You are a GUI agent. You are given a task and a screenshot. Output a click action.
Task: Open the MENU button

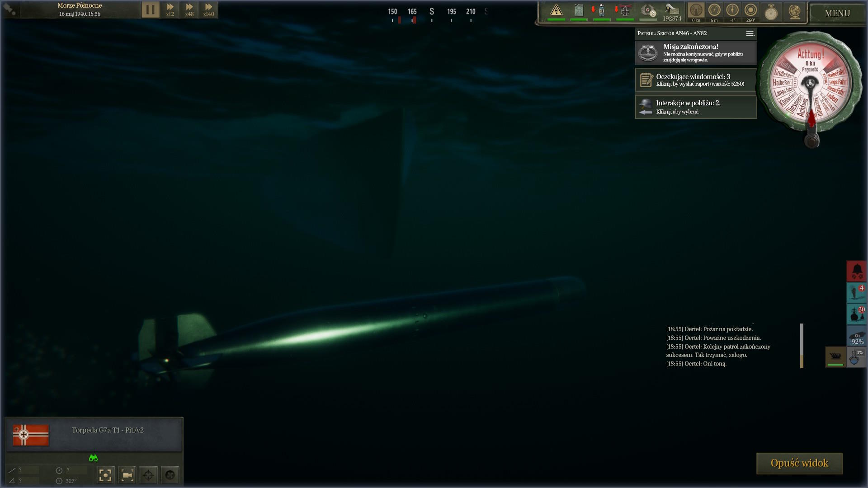(837, 13)
